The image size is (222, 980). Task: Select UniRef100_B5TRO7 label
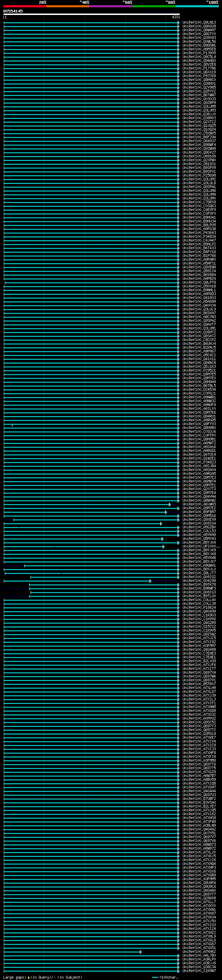[199, 684]
